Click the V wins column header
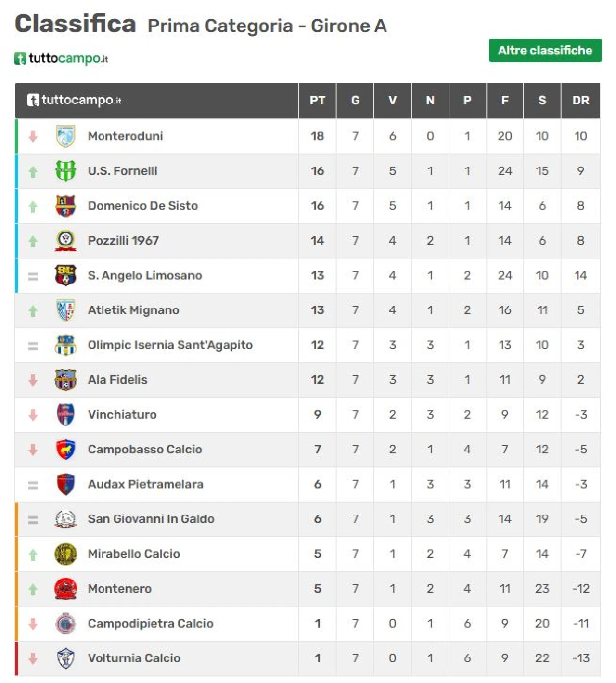 [x=393, y=101]
